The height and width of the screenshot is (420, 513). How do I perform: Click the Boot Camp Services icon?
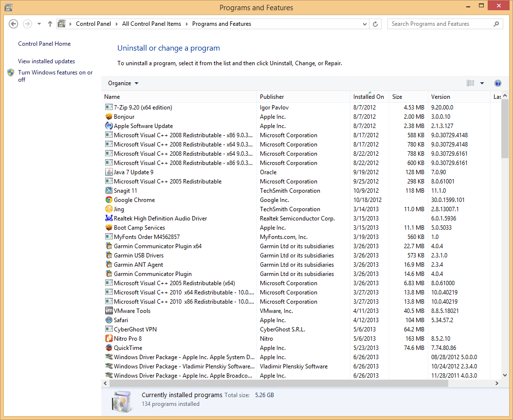pos(109,227)
